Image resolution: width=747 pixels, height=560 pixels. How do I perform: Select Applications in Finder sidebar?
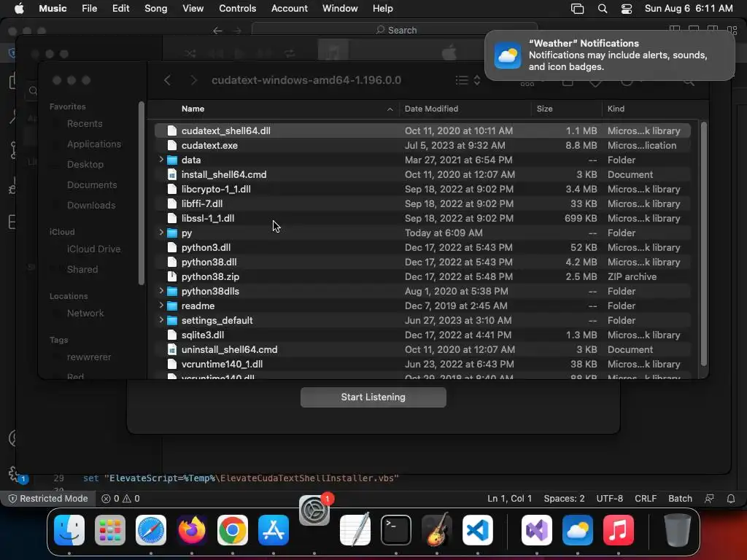tap(94, 144)
